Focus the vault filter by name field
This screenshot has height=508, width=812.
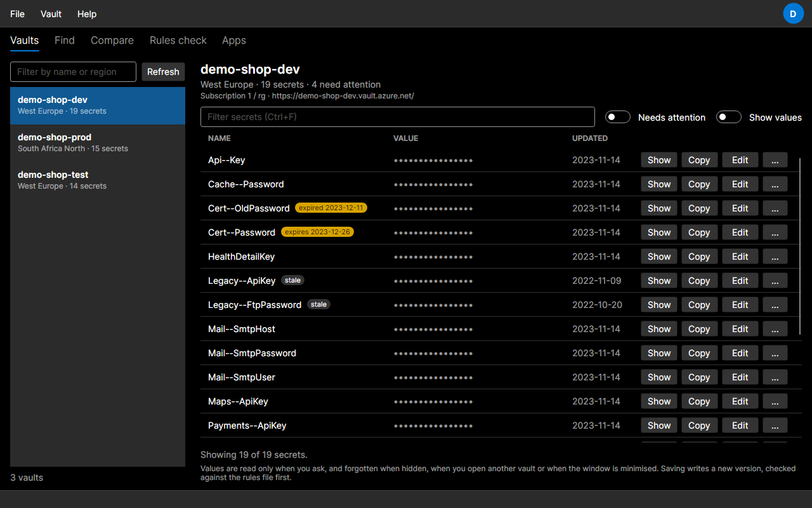73,72
